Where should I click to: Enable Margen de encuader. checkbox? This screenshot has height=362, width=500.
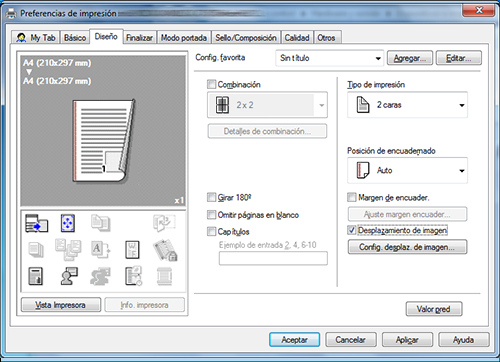pyautogui.click(x=352, y=197)
